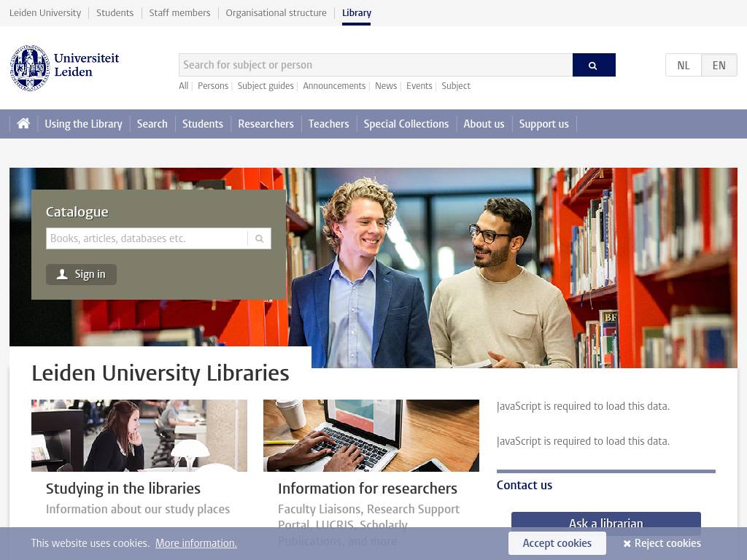Open the Studying in the libraries thumbnail
The image size is (747, 560).
[x=139, y=435]
